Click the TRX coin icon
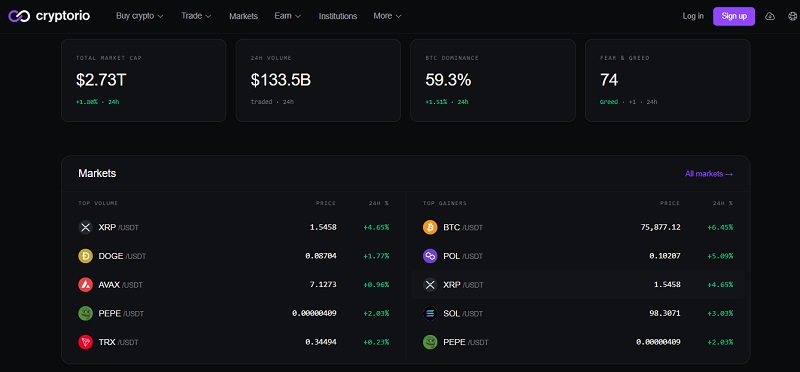This screenshot has width=800, height=372. click(85, 342)
